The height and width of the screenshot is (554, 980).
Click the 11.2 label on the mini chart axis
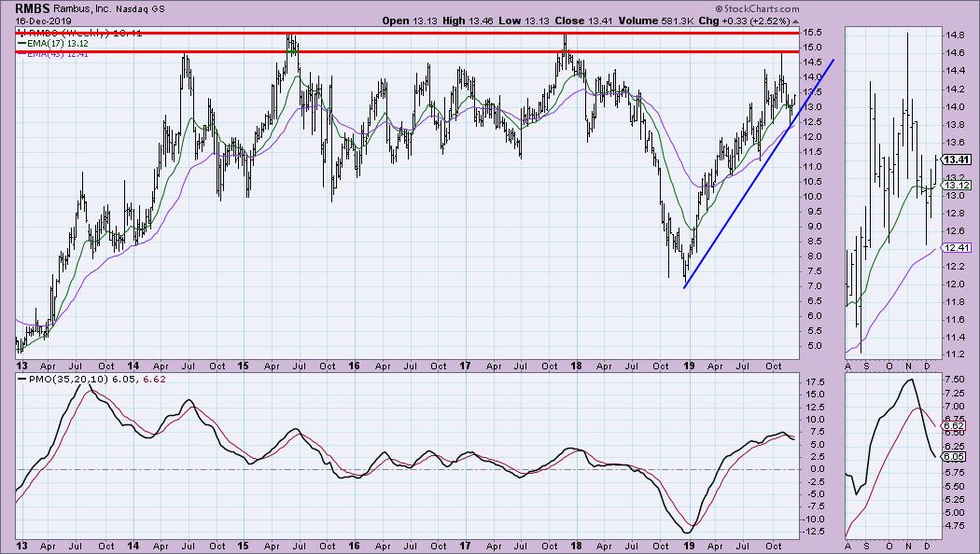coord(955,354)
